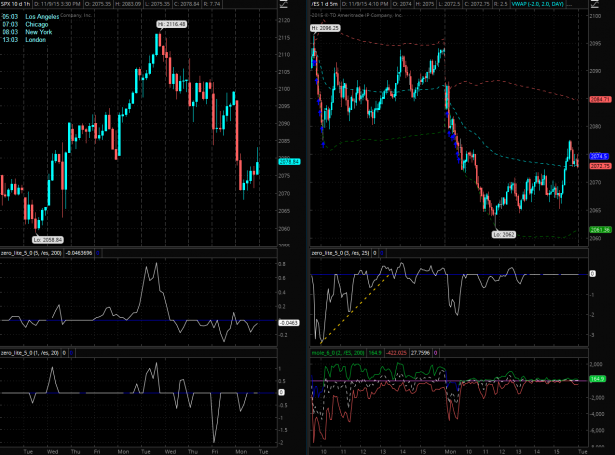Click the Lo: 2058.84 price bubble
The image size is (615, 455).
pos(47,240)
